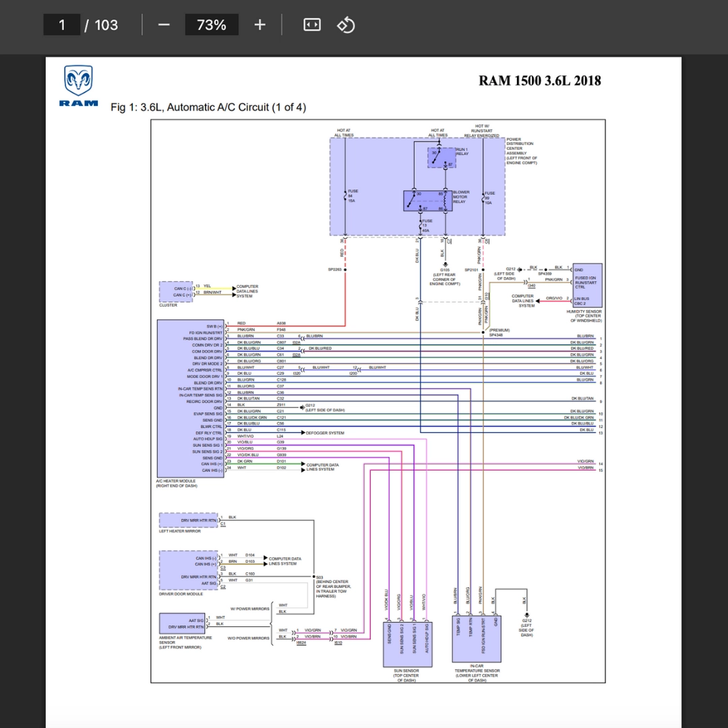Viewport: 728px width, 728px height.
Task: Click the page number input field
Action: [x=62, y=25]
